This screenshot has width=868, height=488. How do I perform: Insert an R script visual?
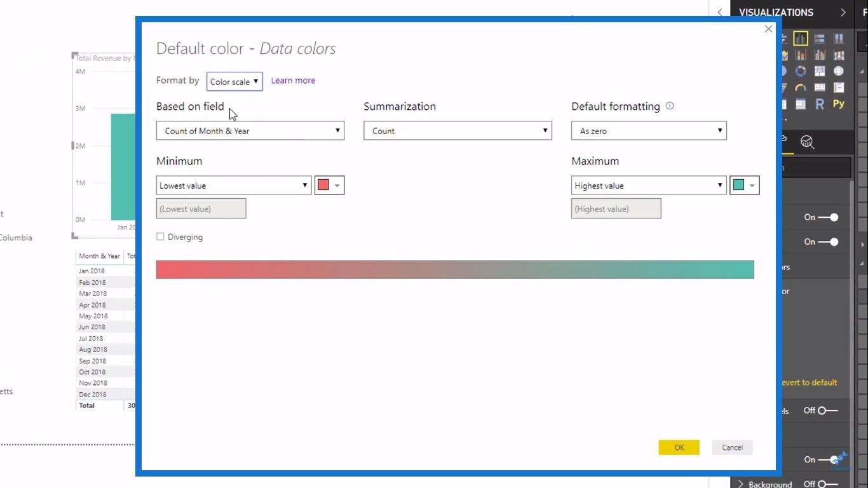point(820,104)
